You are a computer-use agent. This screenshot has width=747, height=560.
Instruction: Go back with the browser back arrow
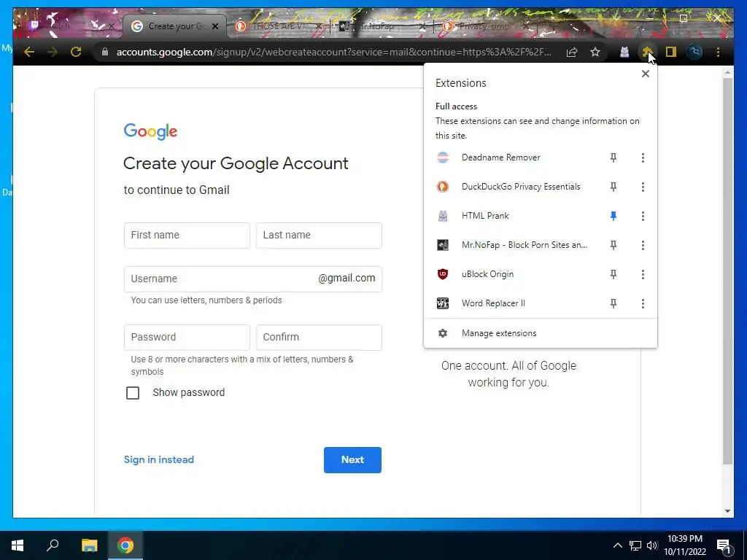(x=29, y=52)
